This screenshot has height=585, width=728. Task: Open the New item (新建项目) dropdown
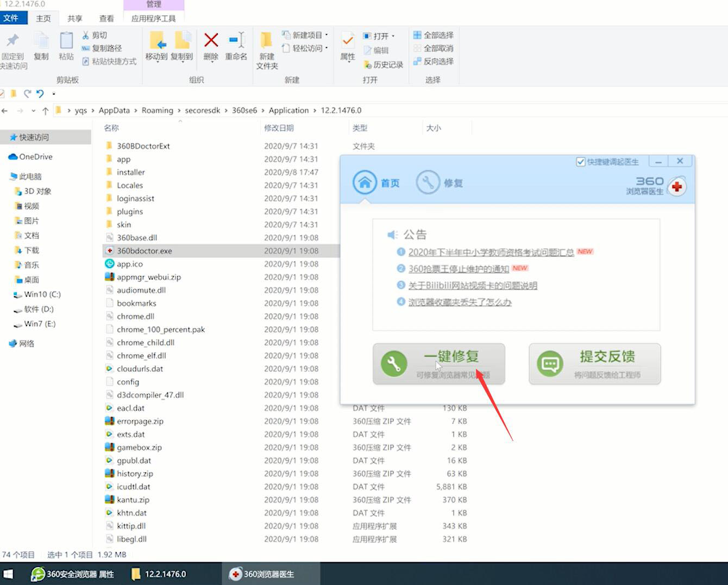coord(305,35)
